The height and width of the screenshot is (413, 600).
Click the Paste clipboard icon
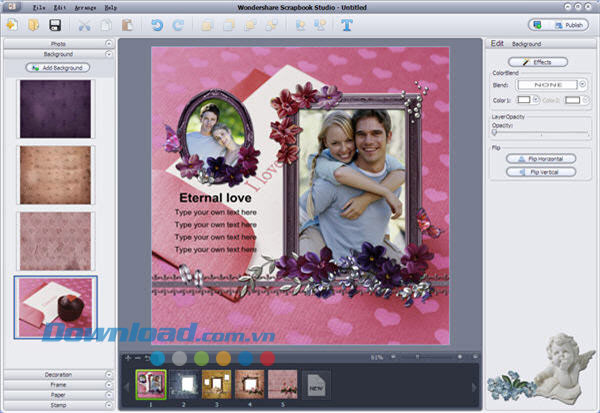click(127, 25)
